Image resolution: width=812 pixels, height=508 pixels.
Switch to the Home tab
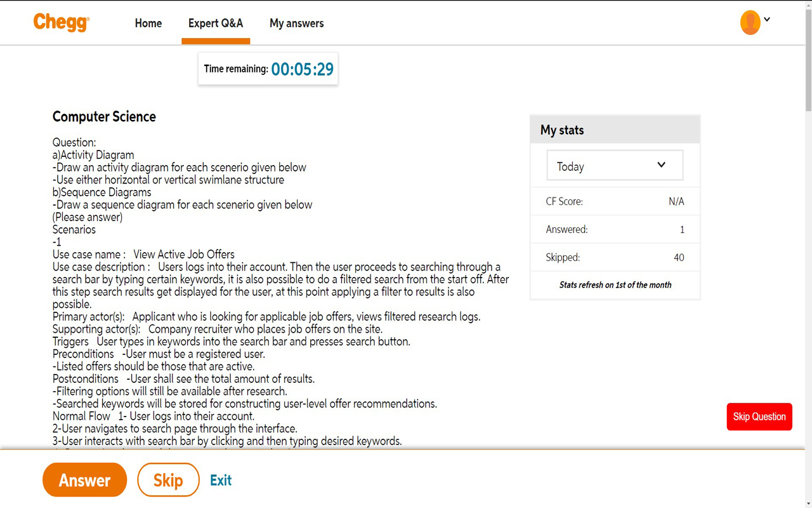pos(148,23)
